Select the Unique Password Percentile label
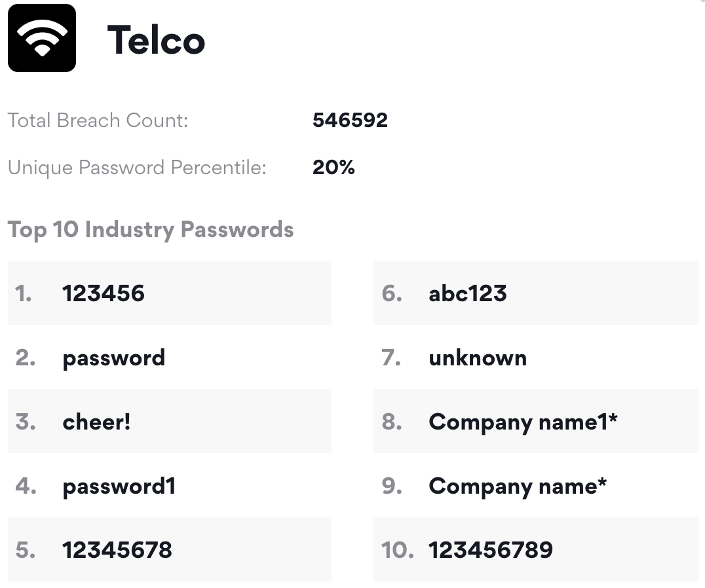Image resolution: width=705 pixels, height=588 pixels. pyautogui.click(x=137, y=168)
